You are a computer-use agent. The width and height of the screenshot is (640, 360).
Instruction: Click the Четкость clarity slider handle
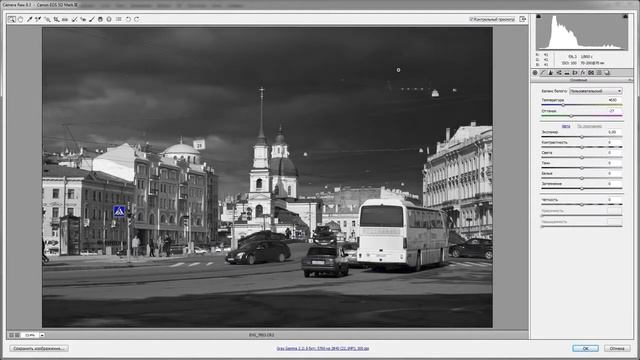click(x=582, y=204)
